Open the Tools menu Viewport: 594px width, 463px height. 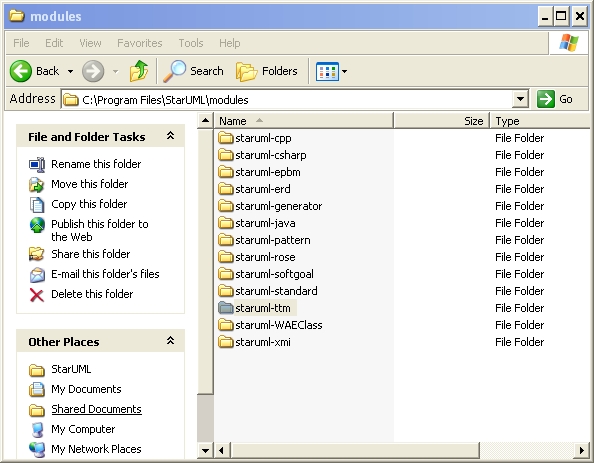coord(191,43)
